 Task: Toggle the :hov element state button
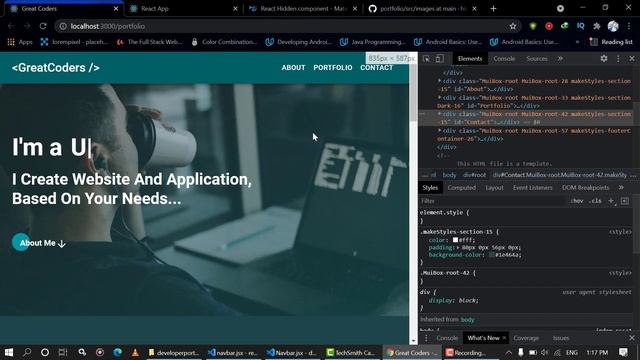click(577, 201)
